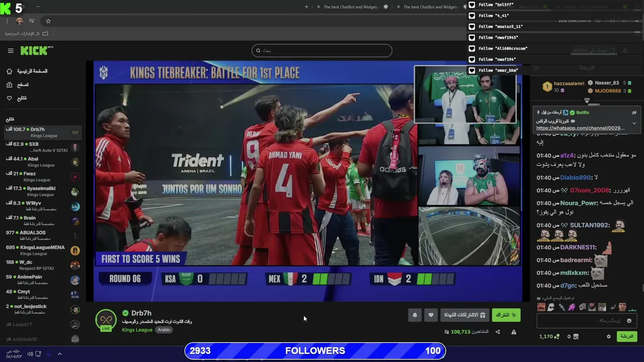Click d7gn username in chat
Viewport: 644px width, 362px height.
568,286
